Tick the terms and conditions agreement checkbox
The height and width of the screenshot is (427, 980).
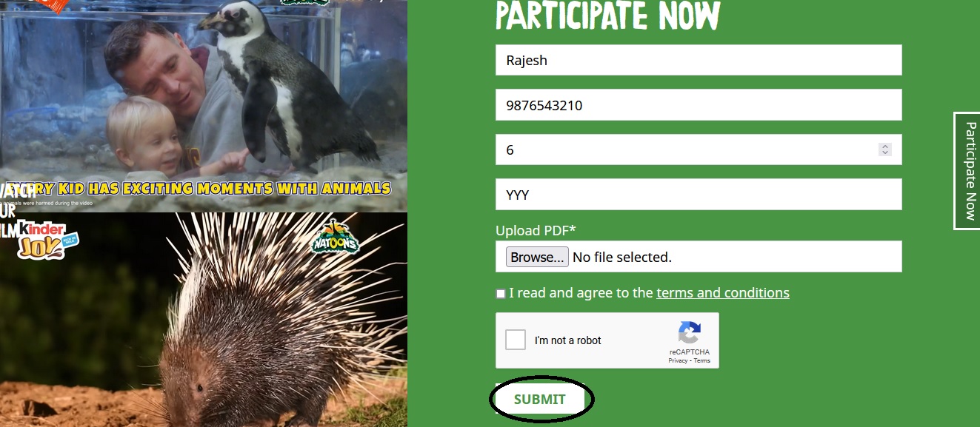point(501,294)
